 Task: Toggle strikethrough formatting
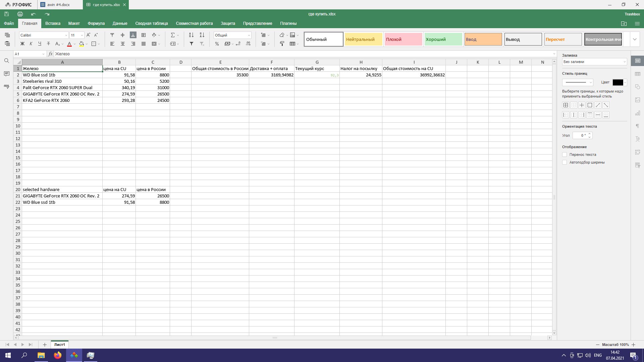48,44
